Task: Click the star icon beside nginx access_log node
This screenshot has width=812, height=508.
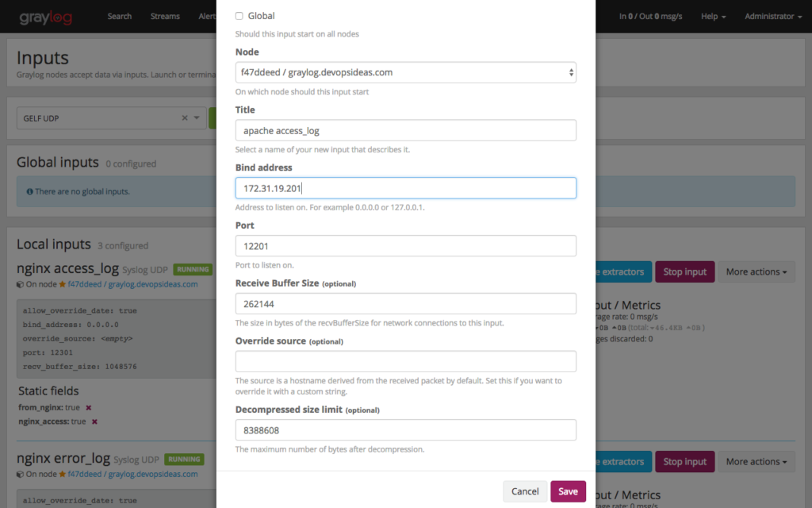Action: (x=63, y=284)
